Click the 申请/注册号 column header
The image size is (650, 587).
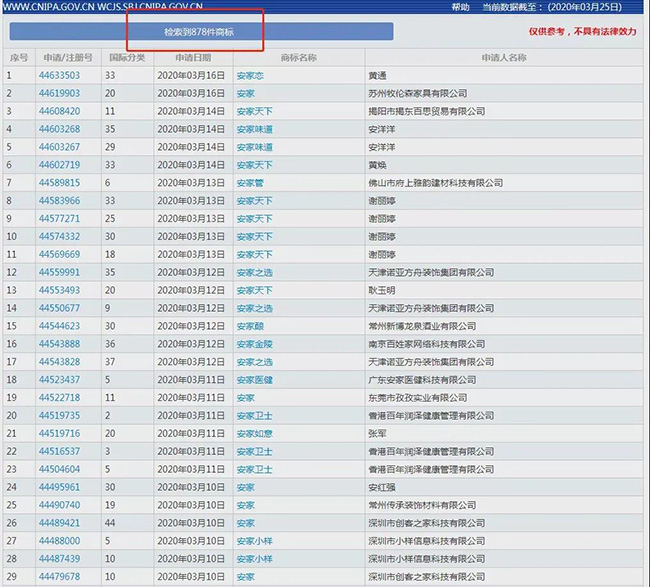point(69,58)
